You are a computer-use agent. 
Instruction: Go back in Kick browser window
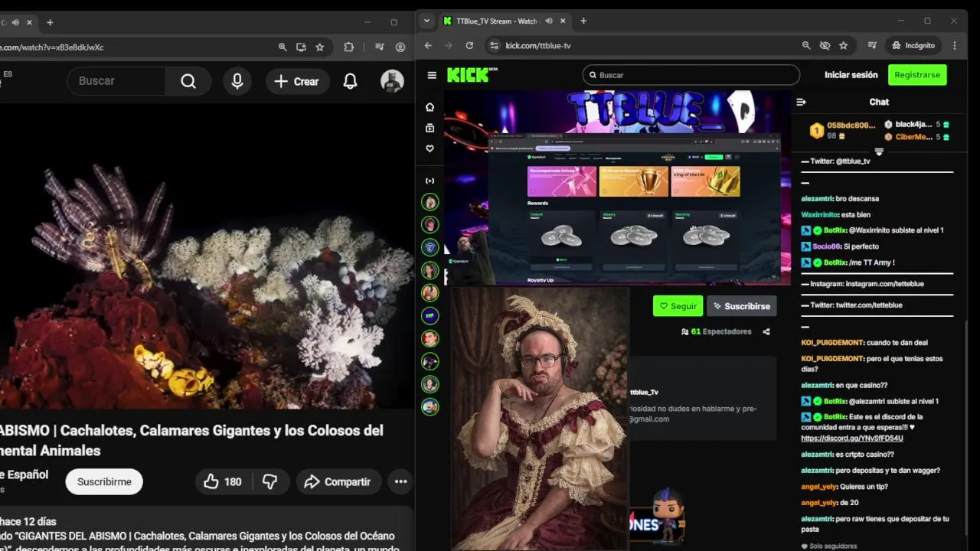pyautogui.click(x=428, y=46)
